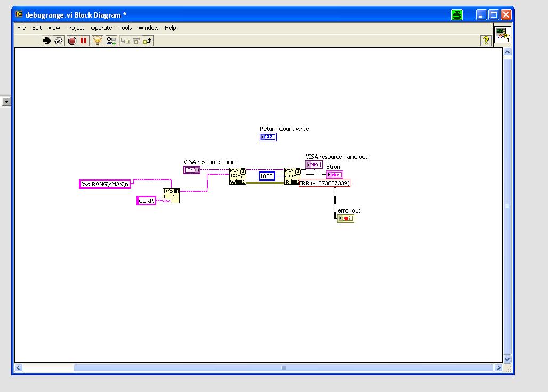The width and height of the screenshot is (548, 392).
Task: Open the View menu
Action: click(54, 28)
